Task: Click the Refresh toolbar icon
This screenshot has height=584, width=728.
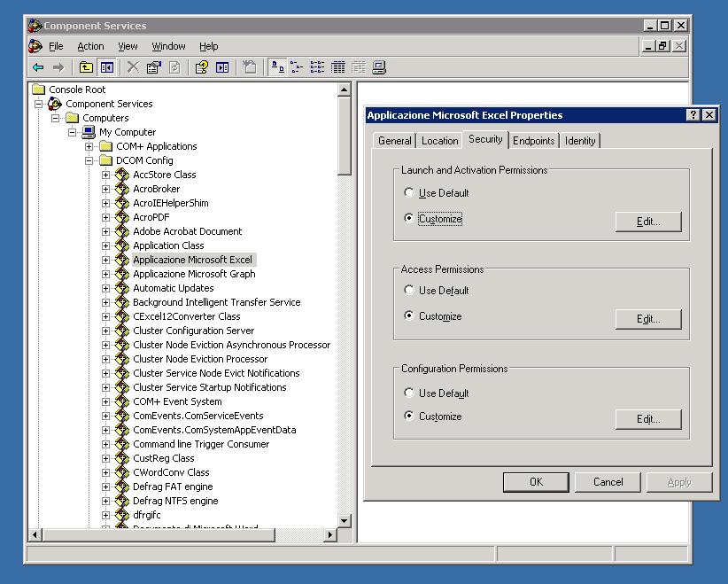Action: tap(174, 68)
